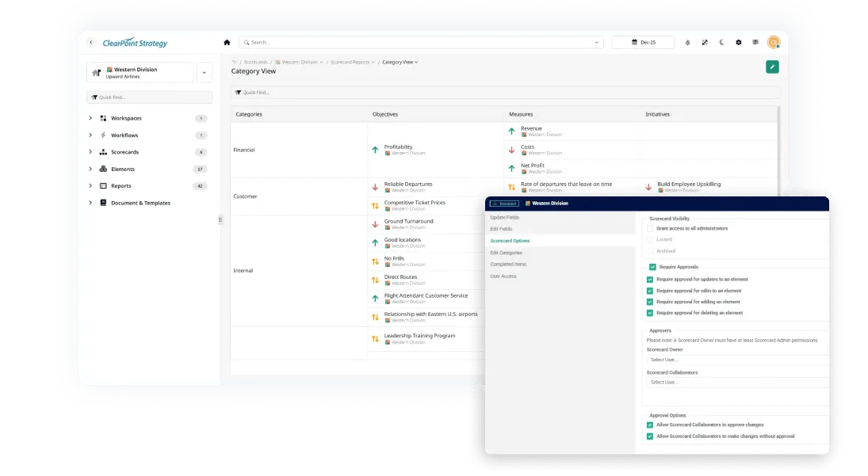Click status arrow beside Build Employee Upskilling
This screenshot has width=868, height=476.
648,188
